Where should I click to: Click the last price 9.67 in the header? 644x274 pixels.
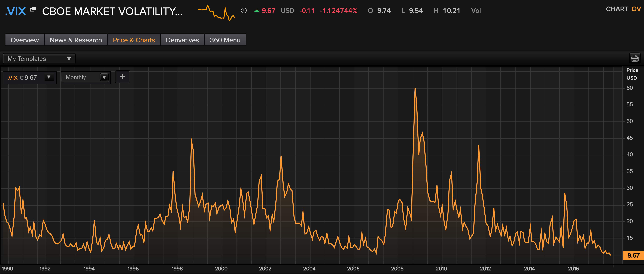[268, 11]
